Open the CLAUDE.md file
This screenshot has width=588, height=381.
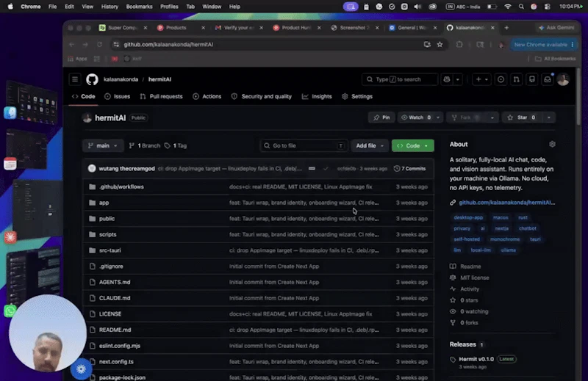pos(115,298)
